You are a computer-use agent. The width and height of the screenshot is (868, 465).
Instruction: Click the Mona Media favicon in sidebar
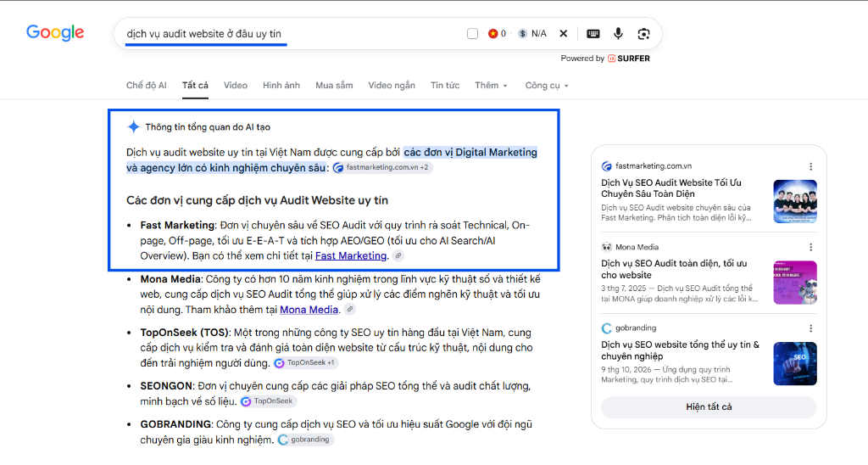point(607,247)
